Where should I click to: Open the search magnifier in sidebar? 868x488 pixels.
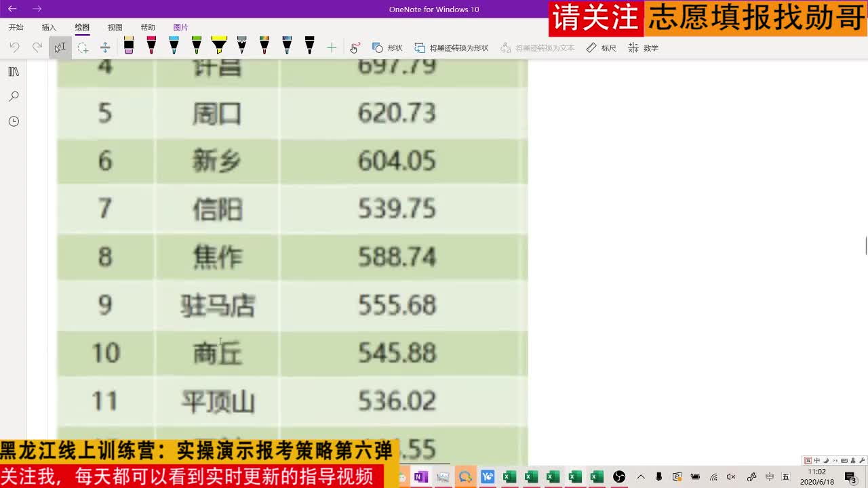(14, 97)
